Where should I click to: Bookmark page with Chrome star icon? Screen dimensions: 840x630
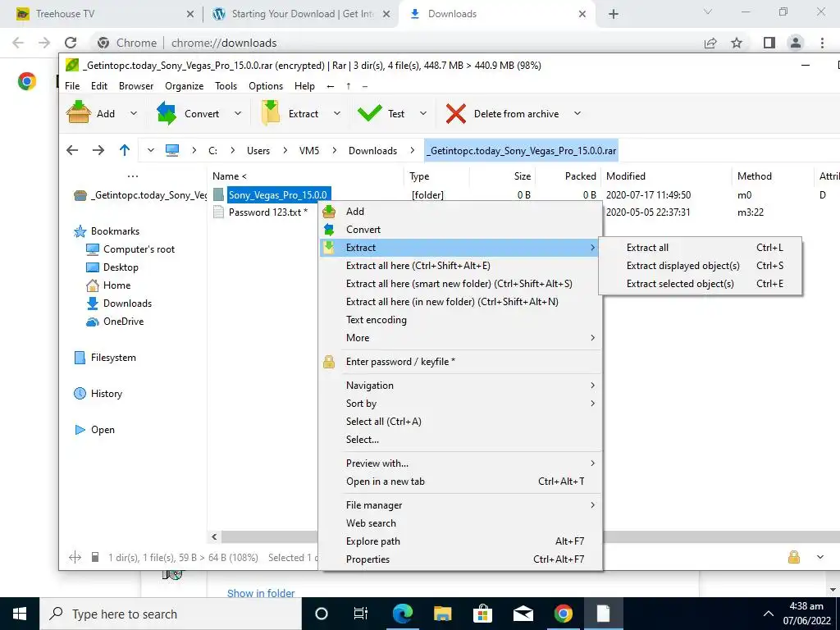coord(737,43)
